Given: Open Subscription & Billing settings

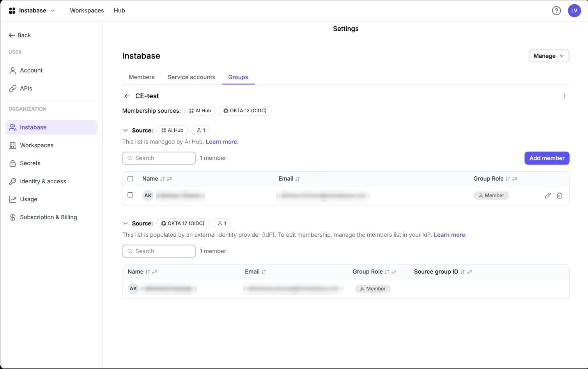Looking at the screenshot, I should tap(51, 217).
